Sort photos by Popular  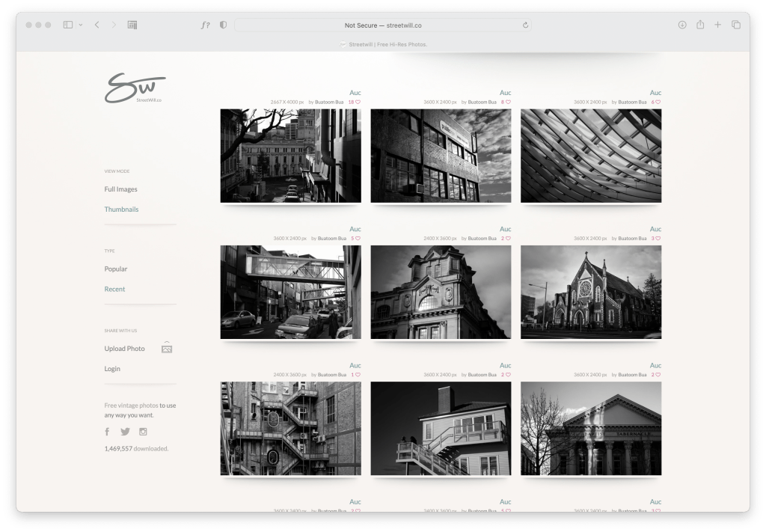pos(116,269)
